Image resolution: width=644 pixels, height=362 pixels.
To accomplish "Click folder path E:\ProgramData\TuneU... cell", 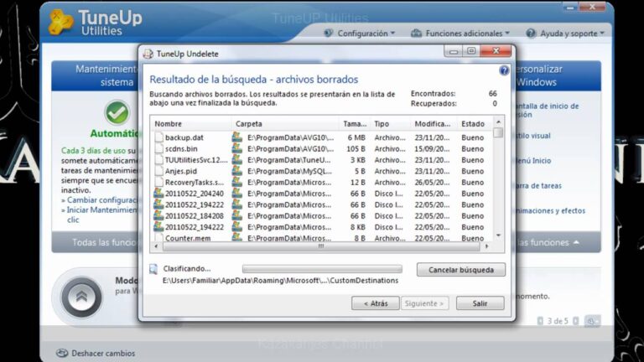I will tap(289, 160).
